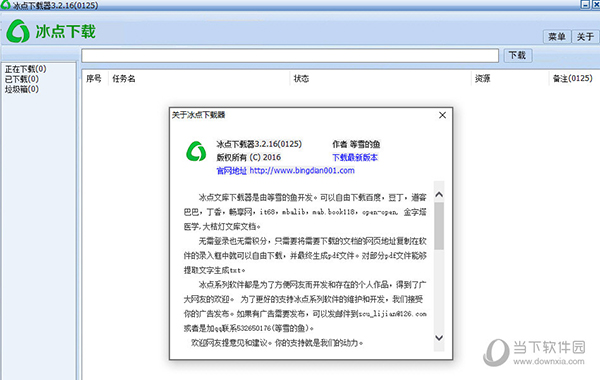Click the 冰点下载器3.2.16(0125) version text
Viewport: 600px width, 380px height.
click(259, 144)
